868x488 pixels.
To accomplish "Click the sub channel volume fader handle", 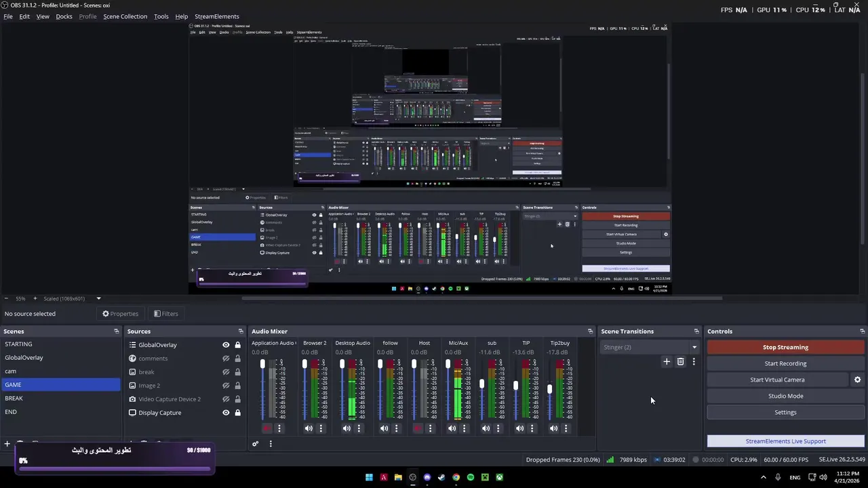I will click(x=482, y=384).
